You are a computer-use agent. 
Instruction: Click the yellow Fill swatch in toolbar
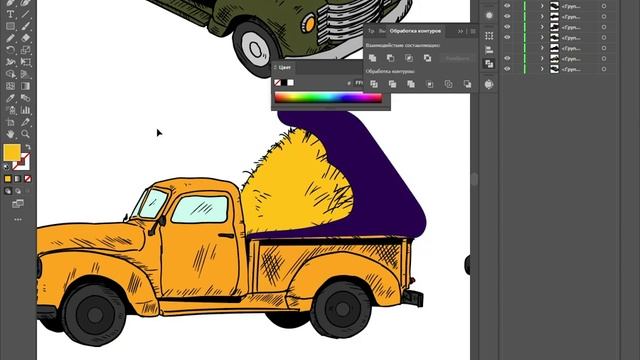[x=12, y=152]
